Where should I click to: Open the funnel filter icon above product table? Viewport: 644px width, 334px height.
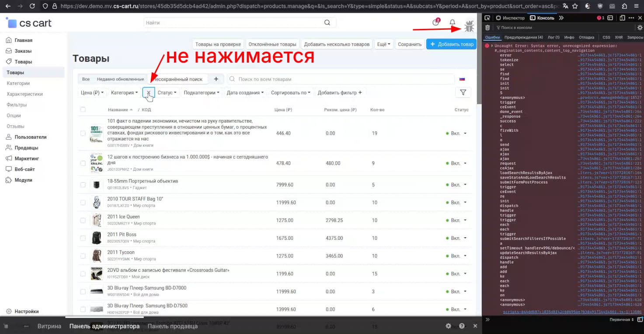tap(463, 92)
